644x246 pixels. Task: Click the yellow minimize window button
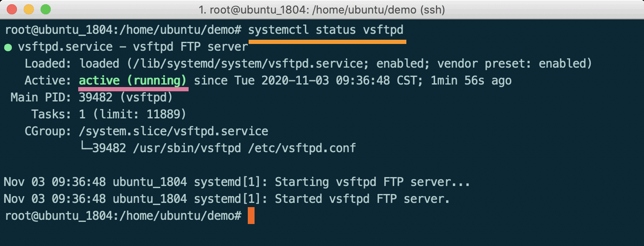pyautogui.click(x=29, y=9)
